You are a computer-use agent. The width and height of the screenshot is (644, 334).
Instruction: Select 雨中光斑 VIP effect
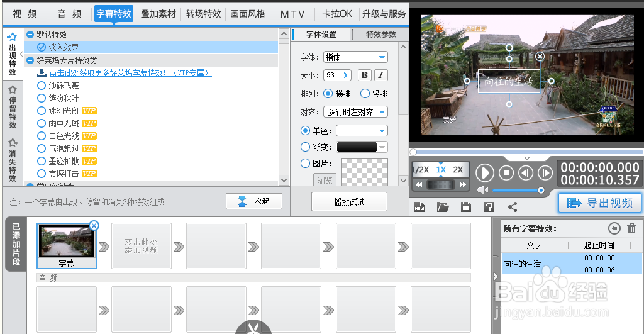pyautogui.click(x=67, y=123)
